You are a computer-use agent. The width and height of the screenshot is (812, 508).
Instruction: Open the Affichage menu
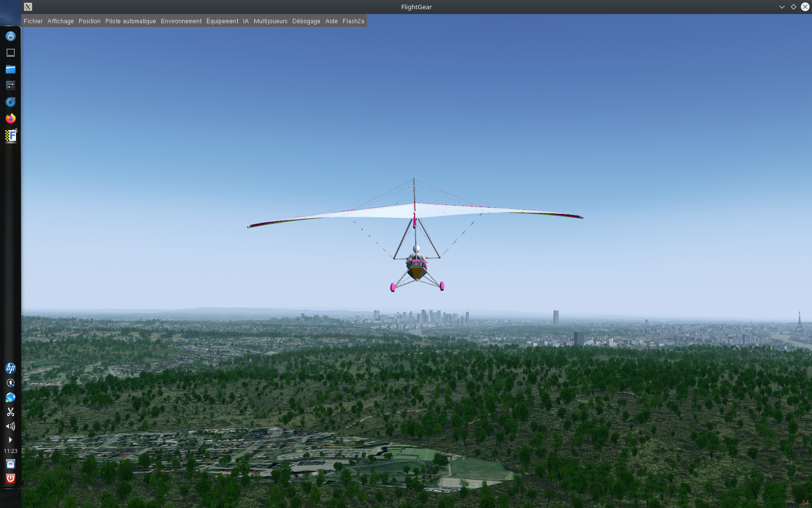[60, 21]
